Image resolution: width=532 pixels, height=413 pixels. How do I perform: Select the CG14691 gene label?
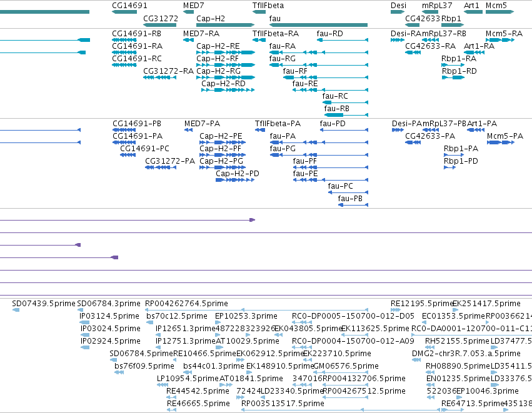click(x=129, y=6)
